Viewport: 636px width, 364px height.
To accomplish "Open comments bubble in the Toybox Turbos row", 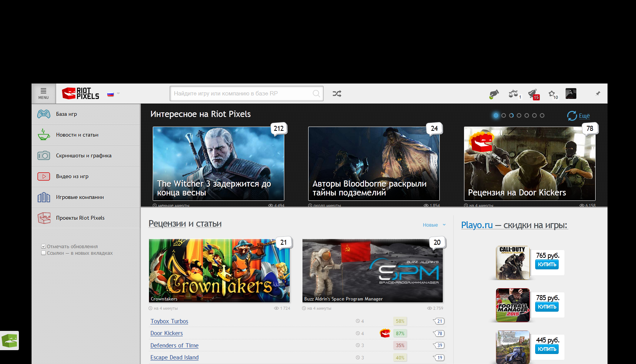I will (439, 321).
